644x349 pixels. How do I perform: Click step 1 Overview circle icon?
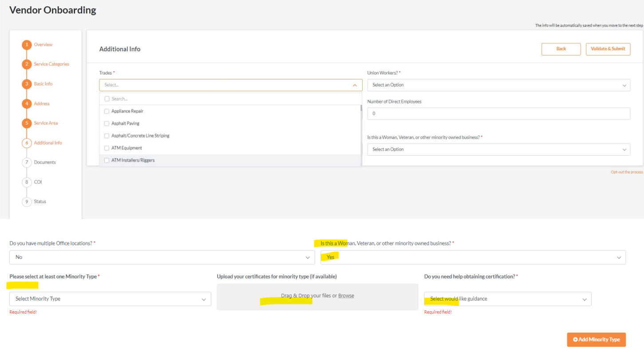(x=27, y=45)
